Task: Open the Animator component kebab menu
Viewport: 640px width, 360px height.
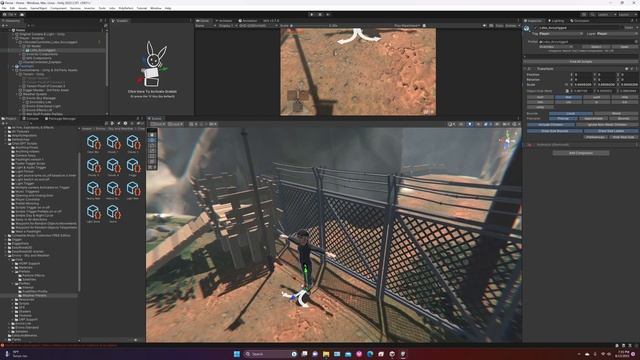Action: 636,144
